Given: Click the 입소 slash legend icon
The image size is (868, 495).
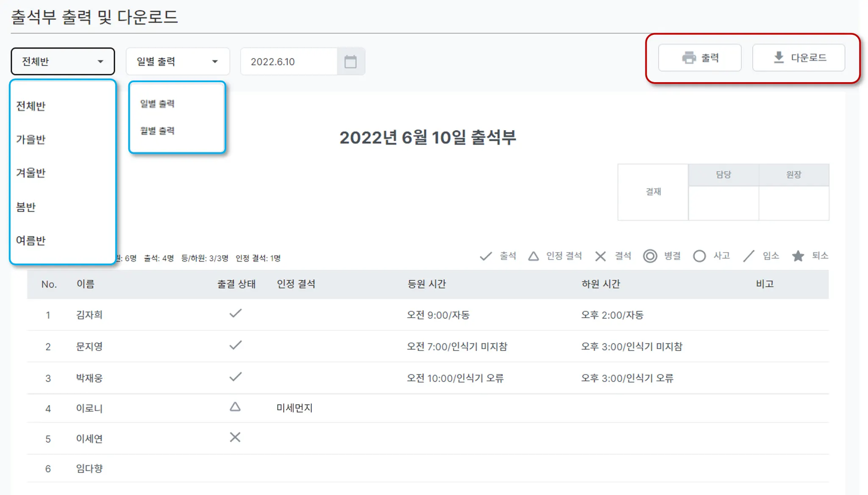Looking at the screenshot, I should click(x=749, y=256).
